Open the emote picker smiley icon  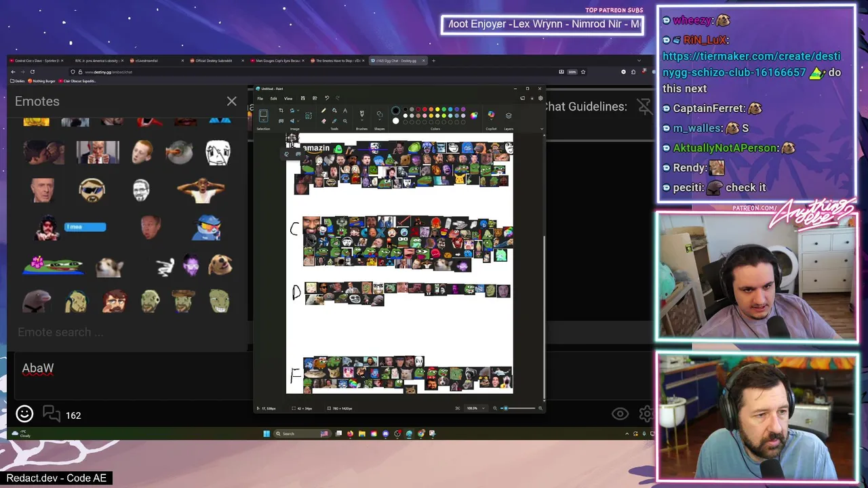[x=24, y=413]
